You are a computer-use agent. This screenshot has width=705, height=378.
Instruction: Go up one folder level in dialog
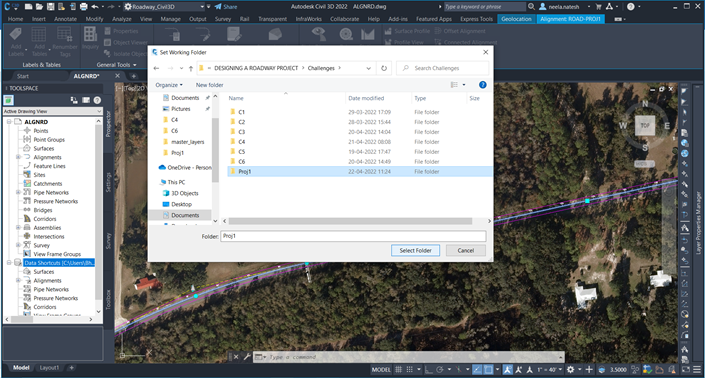[x=191, y=68]
